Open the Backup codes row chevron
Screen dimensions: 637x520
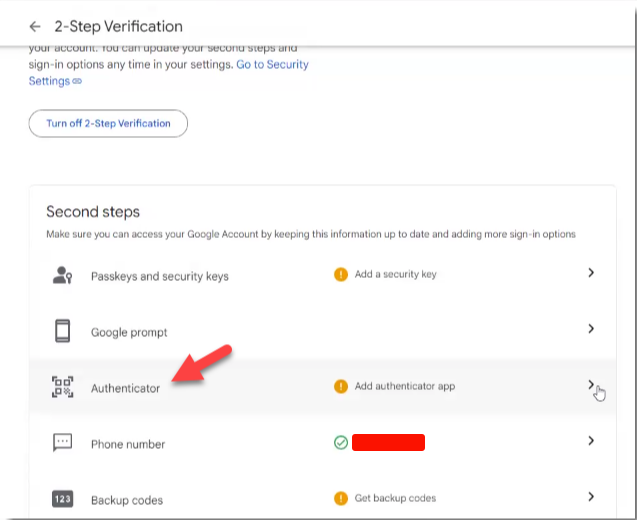point(591,496)
